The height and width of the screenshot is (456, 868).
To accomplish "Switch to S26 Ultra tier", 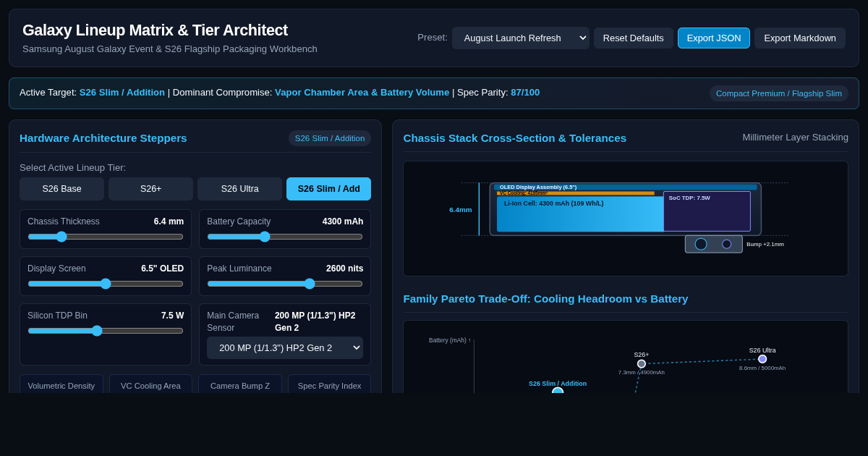I will pyautogui.click(x=240, y=189).
